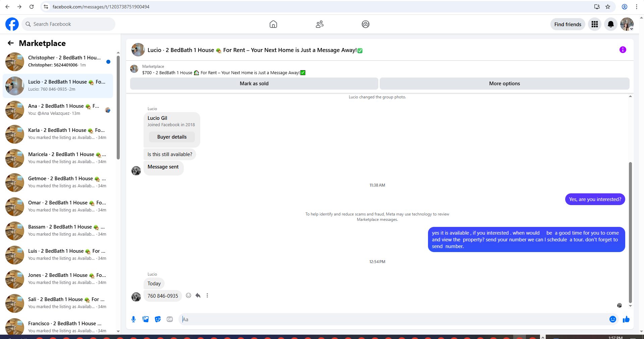Send a thumbs-up like
Screen dimensions: 644x339
626,319
